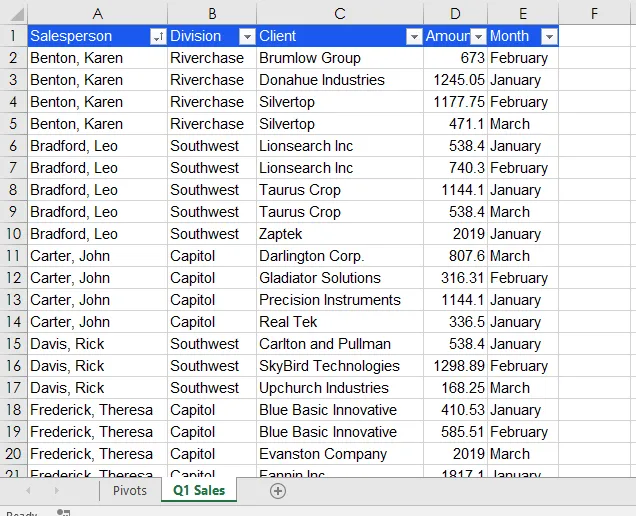Select Frederick, Theresa cell in row 18
The image size is (636, 516).
97,410
